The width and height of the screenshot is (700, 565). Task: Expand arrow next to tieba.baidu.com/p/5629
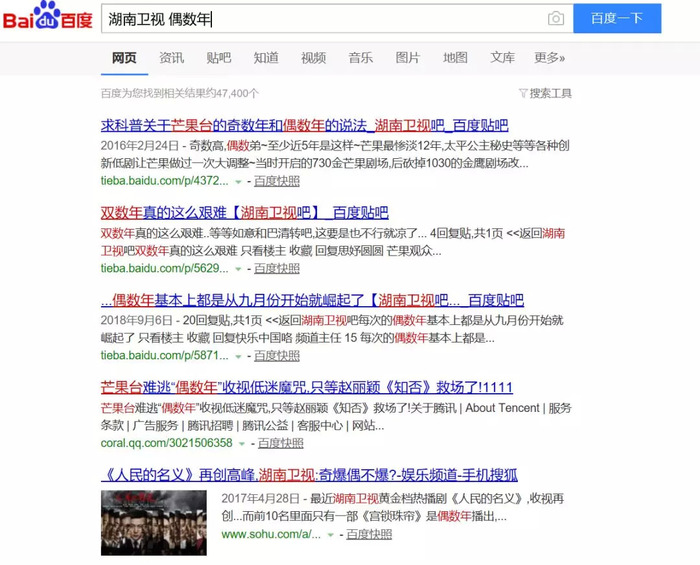point(238,269)
